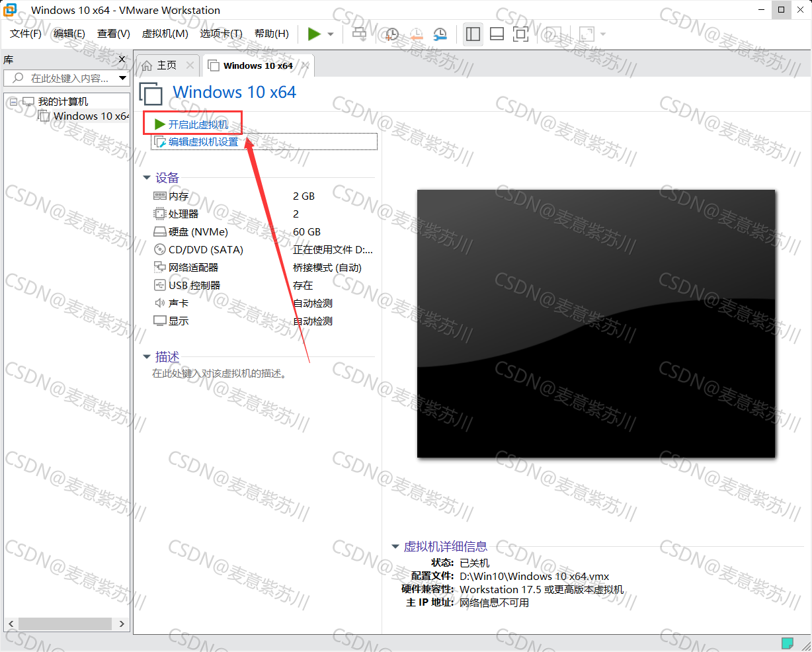Click the 显示 display device icon

click(159, 321)
